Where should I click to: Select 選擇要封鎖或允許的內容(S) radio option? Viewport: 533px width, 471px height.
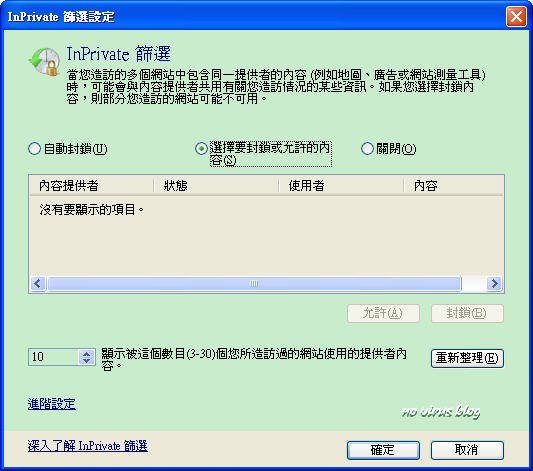click(263, 154)
